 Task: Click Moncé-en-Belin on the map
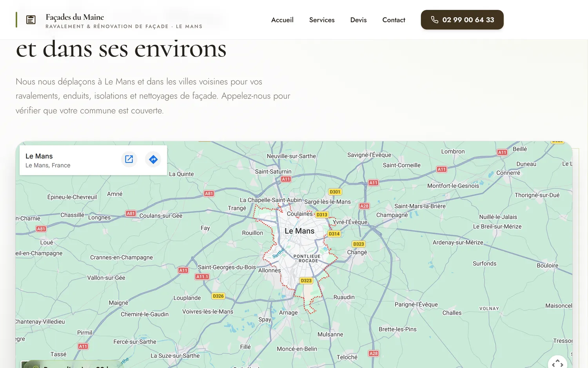pos(297,349)
